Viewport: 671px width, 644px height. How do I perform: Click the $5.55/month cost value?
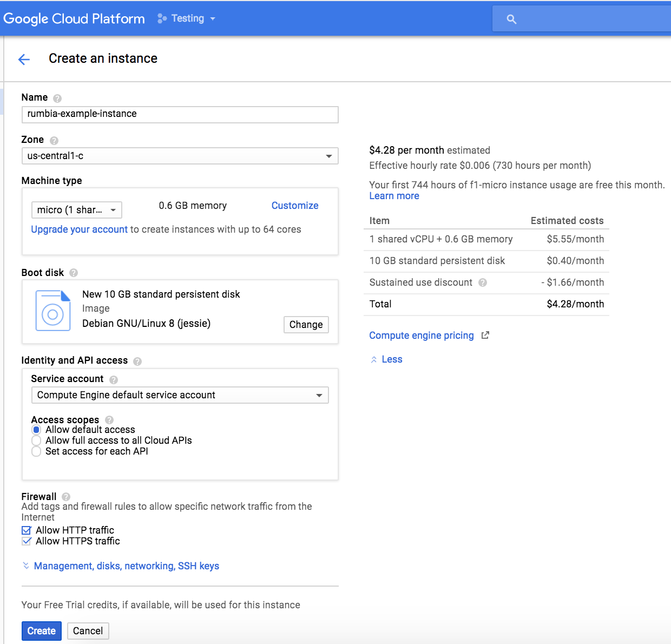575,239
